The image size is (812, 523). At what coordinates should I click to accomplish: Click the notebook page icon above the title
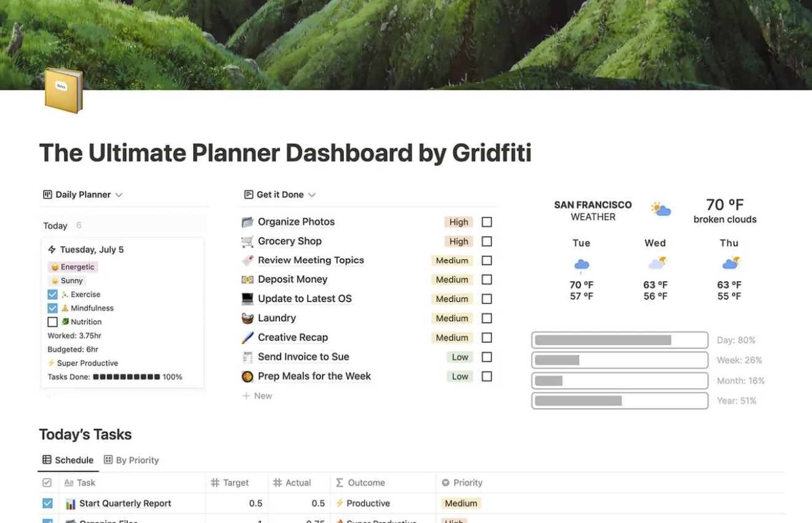(x=63, y=90)
